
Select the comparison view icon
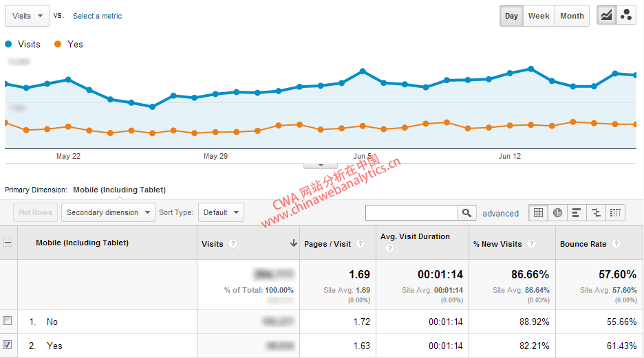[596, 213]
